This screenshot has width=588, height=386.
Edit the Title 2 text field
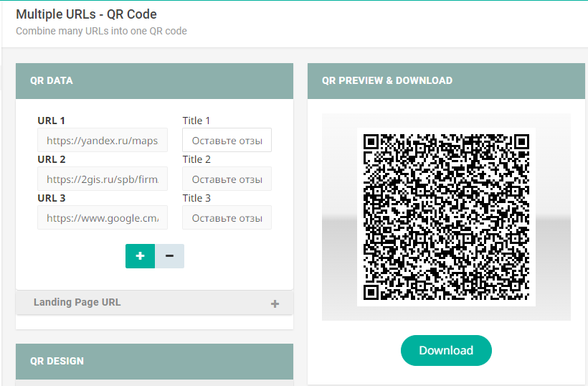227,179
